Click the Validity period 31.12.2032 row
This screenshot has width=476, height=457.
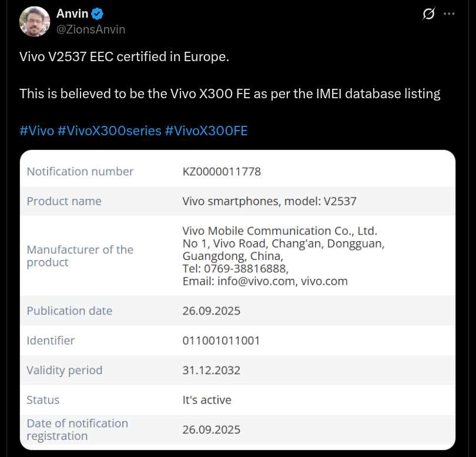click(x=212, y=370)
